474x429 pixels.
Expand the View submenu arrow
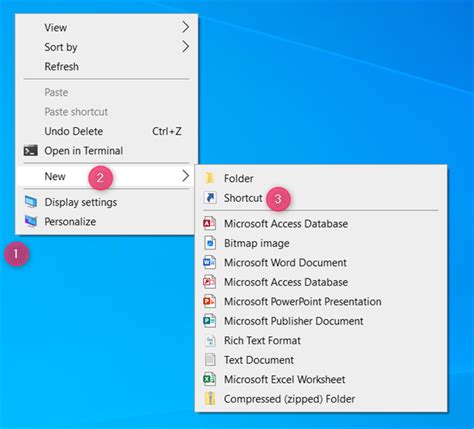186,27
